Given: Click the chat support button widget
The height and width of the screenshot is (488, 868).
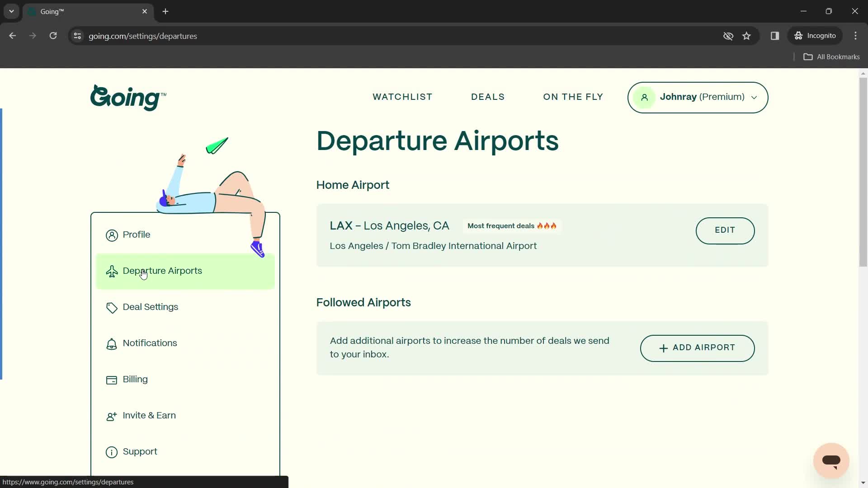Looking at the screenshot, I should [x=832, y=460].
